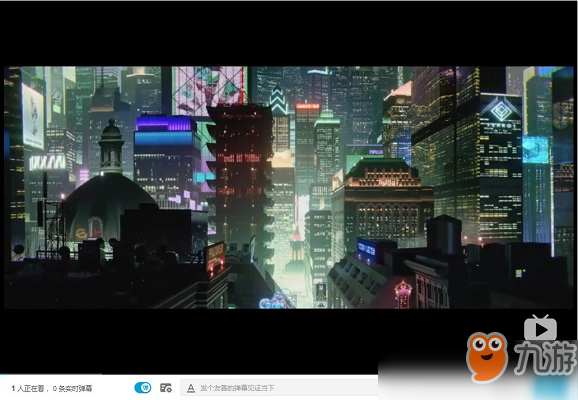Click the neon diamond logo building sign
Image resolution: width=578 pixels, height=400 pixels.
(501, 110)
